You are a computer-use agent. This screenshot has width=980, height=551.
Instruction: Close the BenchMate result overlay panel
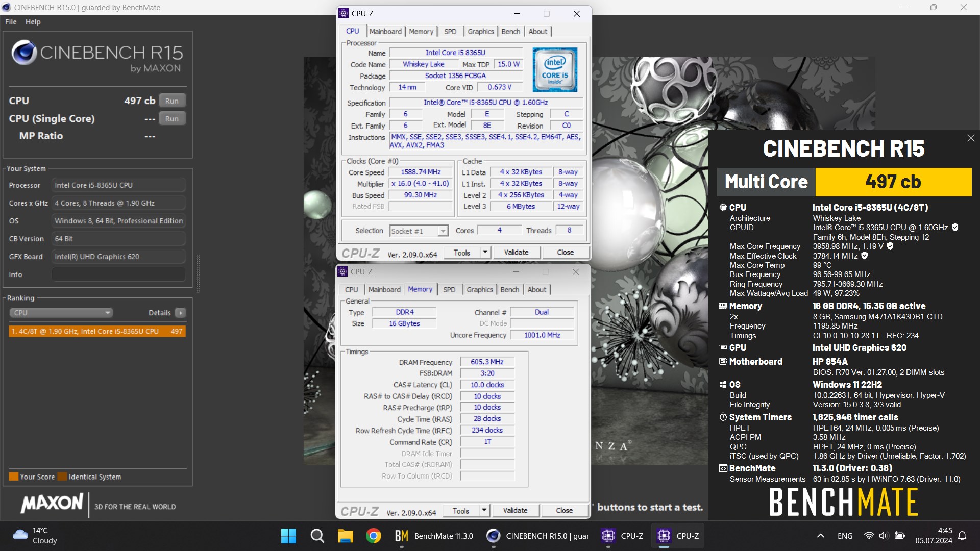tap(971, 138)
